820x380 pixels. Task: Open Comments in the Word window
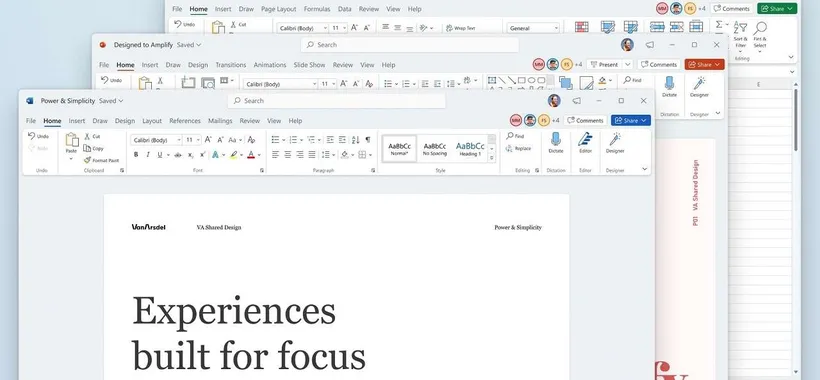point(585,120)
